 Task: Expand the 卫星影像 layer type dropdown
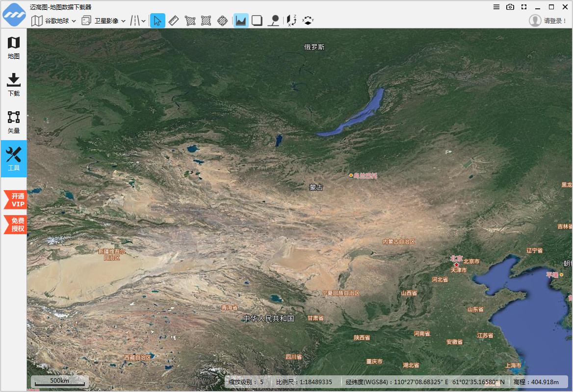point(104,21)
